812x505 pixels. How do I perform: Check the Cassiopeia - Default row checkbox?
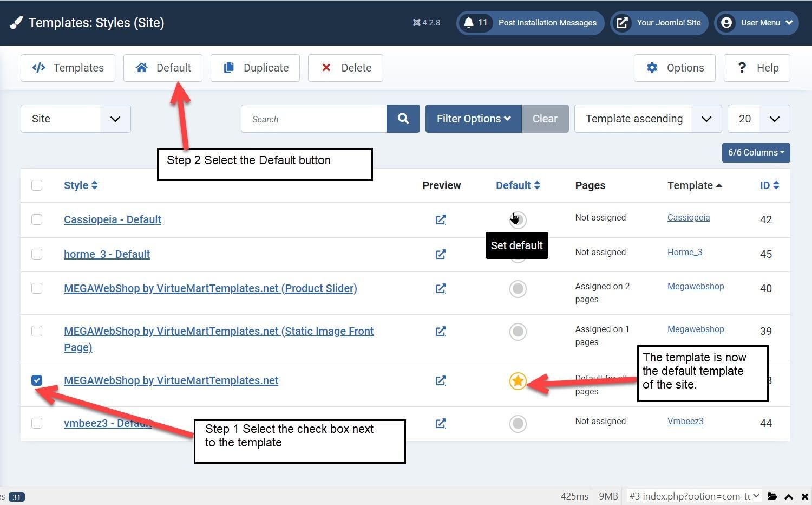[x=37, y=219]
